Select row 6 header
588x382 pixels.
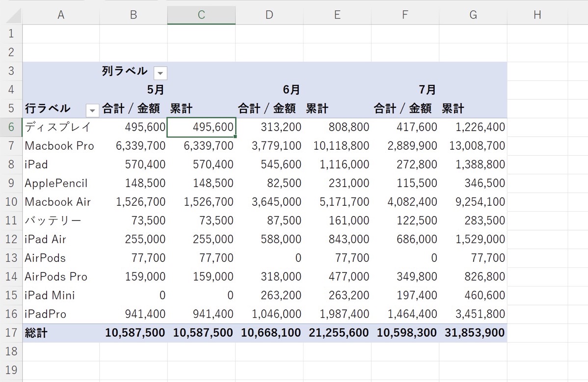(x=11, y=127)
